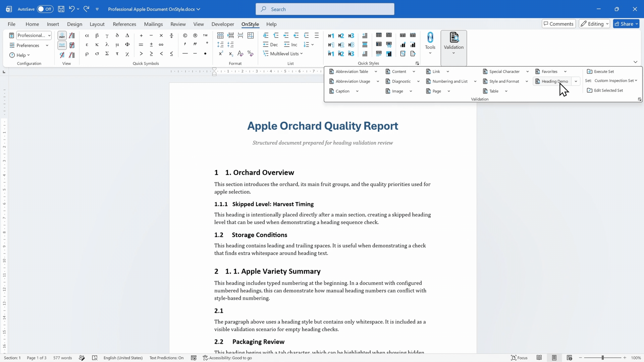Click the top-row H3 quick style
This screenshot has width=644, height=362.
click(x=351, y=36)
